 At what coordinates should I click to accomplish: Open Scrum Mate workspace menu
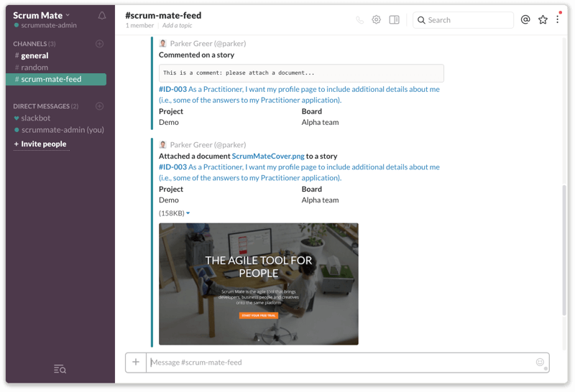tap(41, 15)
